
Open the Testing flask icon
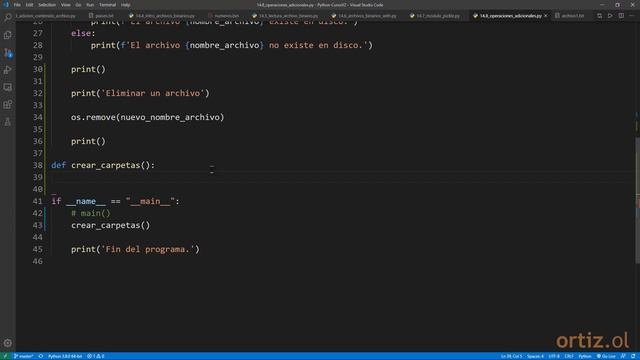(8, 122)
